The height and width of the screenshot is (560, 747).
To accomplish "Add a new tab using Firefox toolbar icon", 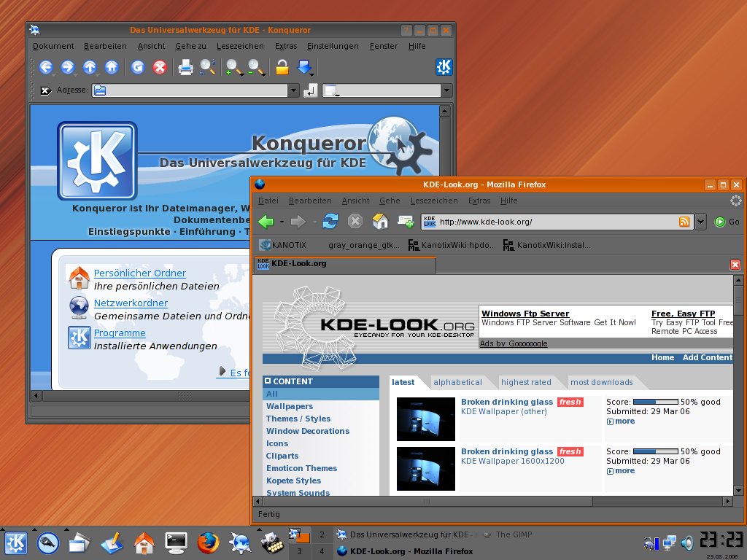I will [406, 222].
